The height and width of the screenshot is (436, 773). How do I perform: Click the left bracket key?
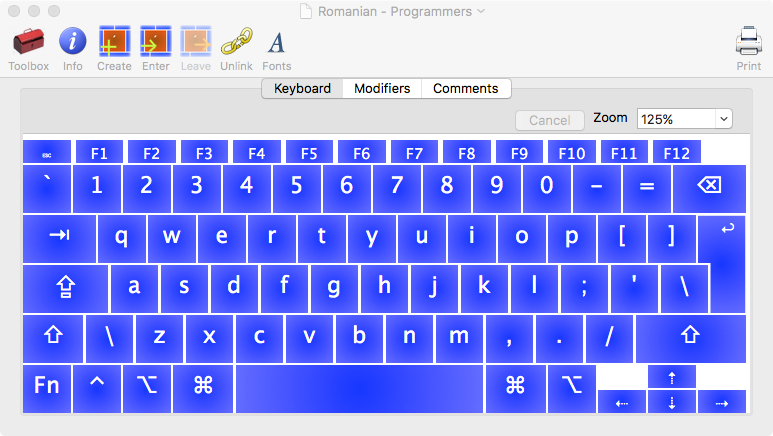(x=622, y=239)
